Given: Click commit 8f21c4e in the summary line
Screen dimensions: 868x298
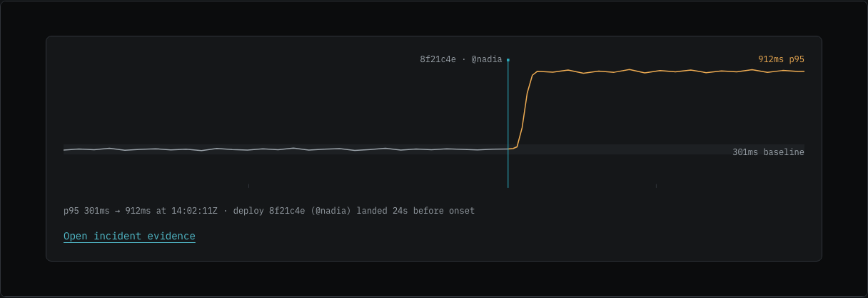Looking at the screenshot, I should point(287,211).
